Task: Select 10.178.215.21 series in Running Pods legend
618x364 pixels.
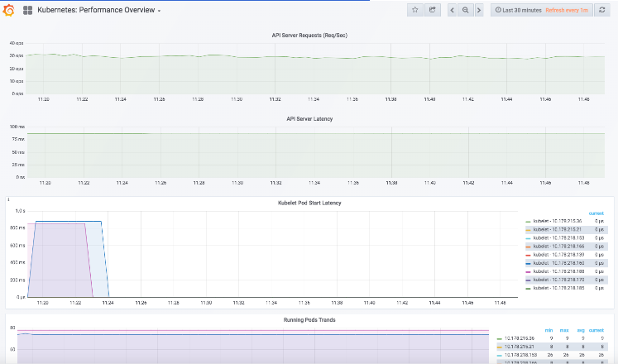Action: (x=519, y=347)
